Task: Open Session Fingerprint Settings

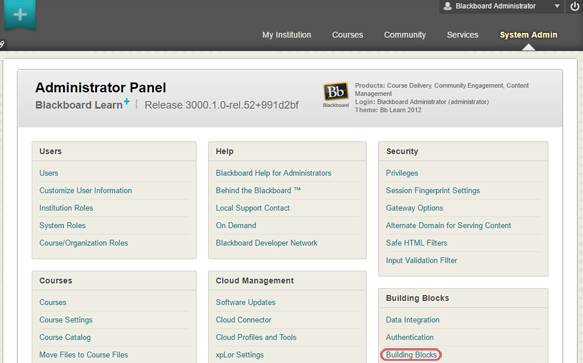Action: click(433, 190)
